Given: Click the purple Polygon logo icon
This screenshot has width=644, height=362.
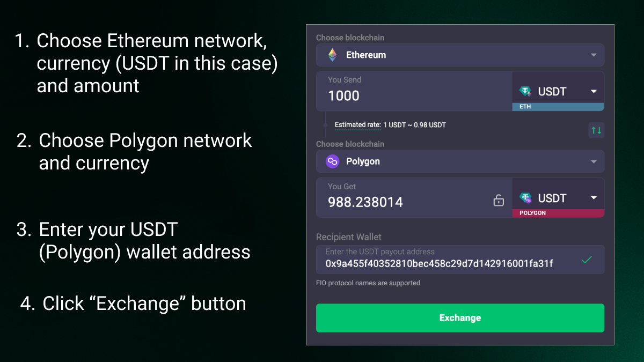Looking at the screenshot, I should [x=332, y=161].
